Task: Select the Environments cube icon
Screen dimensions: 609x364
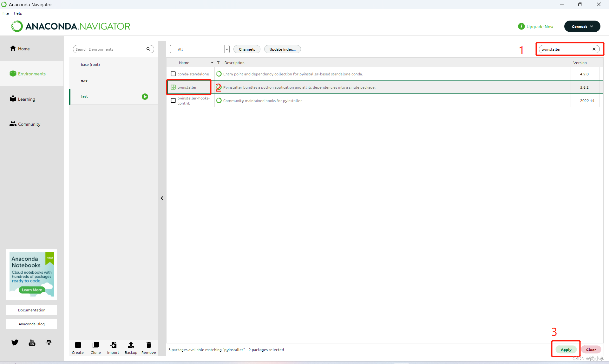Action: 13,73
